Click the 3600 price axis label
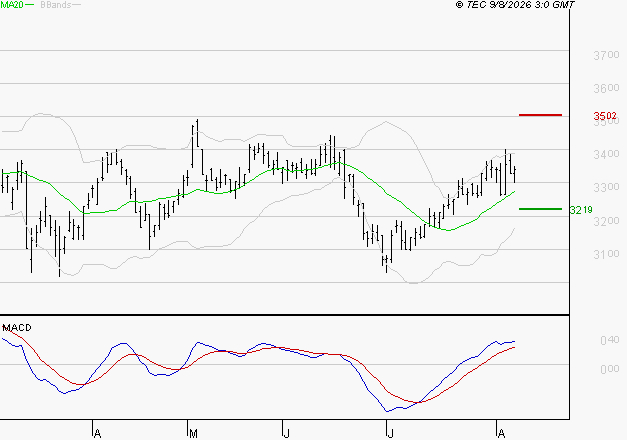The image size is (627, 440). 606,88
